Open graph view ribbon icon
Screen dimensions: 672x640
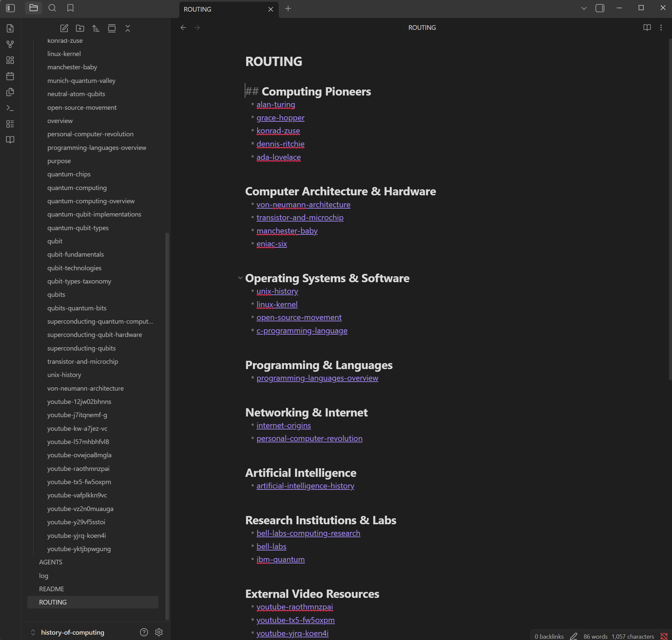coord(10,44)
